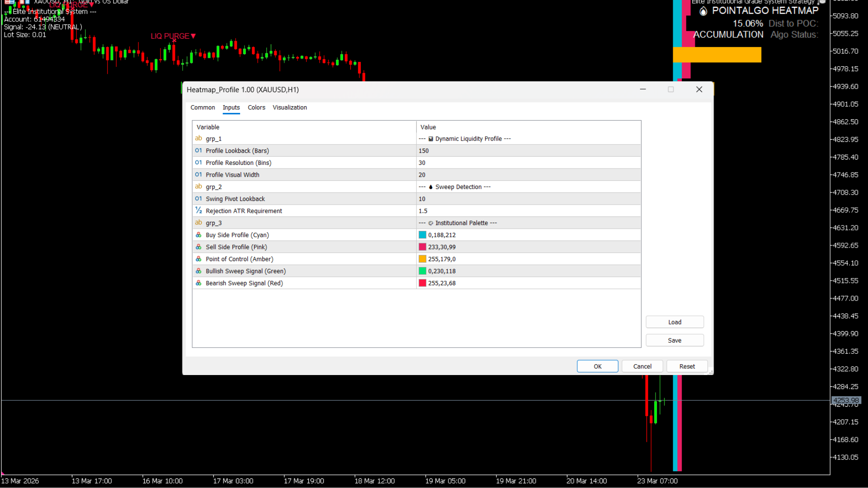Click the color icon beside Buy Side Profile

(198, 235)
